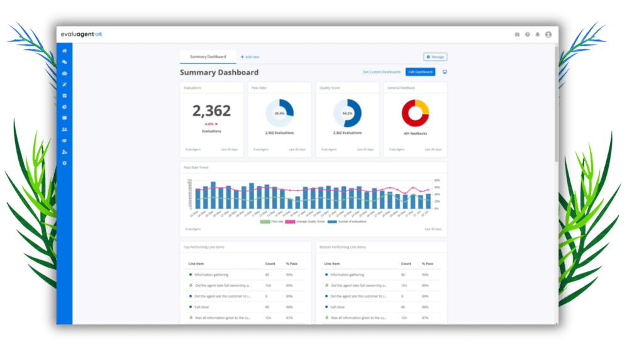The height and width of the screenshot is (362, 644).
Task: Click the red 4.45% decrease indicator
Action: (211, 124)
